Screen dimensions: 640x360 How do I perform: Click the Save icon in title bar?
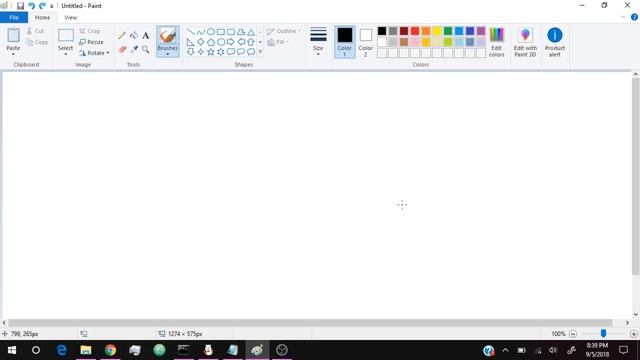[x=20, y=6]
